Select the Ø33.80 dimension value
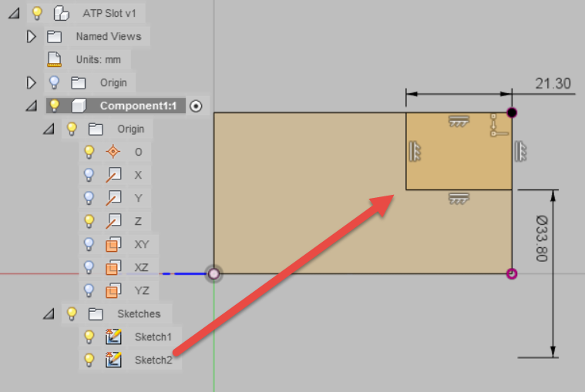Image resolution: width=585 pixels, height=392 pixels. [x=542, y=239]
